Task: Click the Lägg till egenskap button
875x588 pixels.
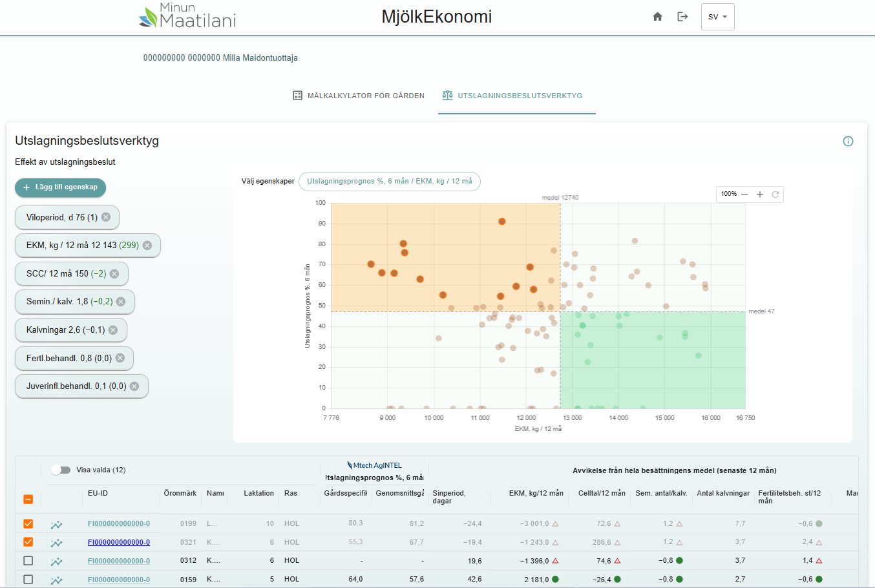Action: click(60, 187)
